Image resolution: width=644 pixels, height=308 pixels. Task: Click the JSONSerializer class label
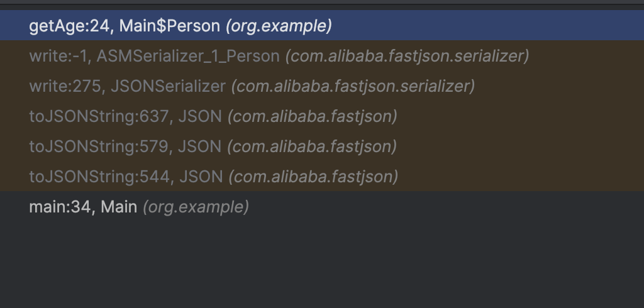coord(167,86)
